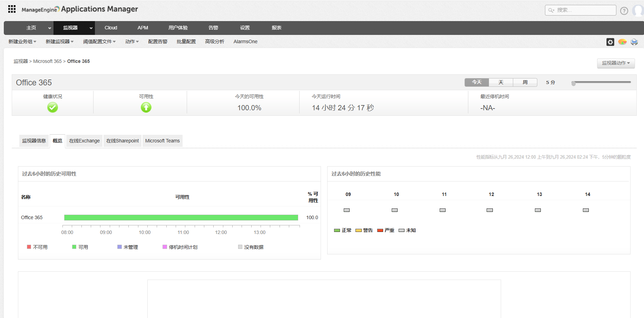Click the status box under hour 13
This screenshot has width=644, height=318.
pyautogui.click(x=538, y=210)
